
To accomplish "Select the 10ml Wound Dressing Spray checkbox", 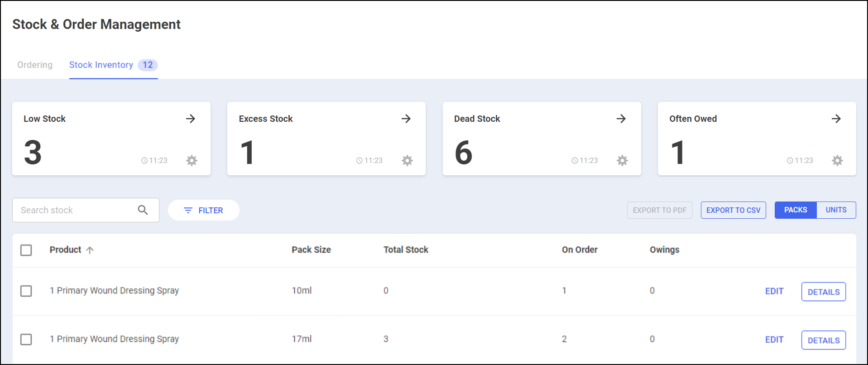I will (x=26, y=291).
